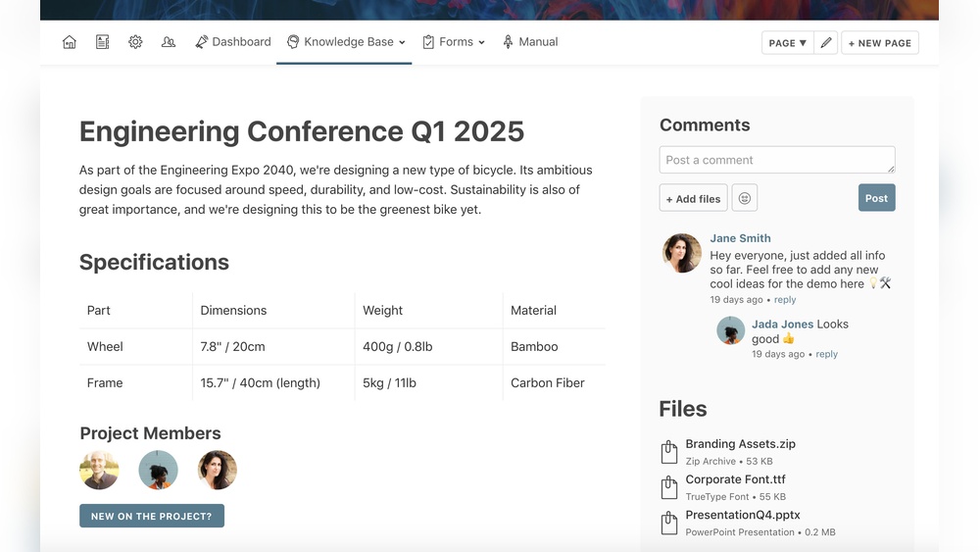This screenshot has width=980, height=552.
Task: Open the settings gear icon
Action: [x=135, y=42]
